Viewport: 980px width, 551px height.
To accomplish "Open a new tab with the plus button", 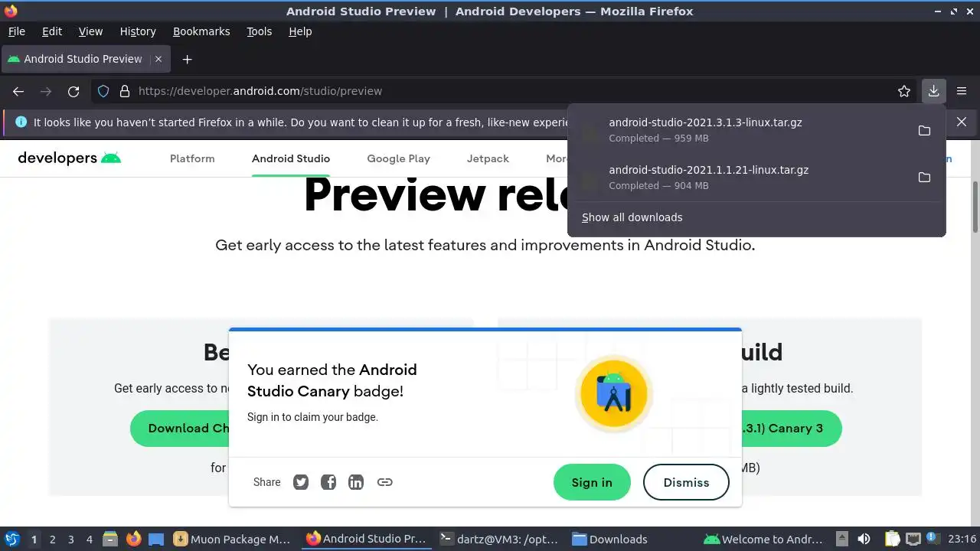I will [x=187, y=59].
